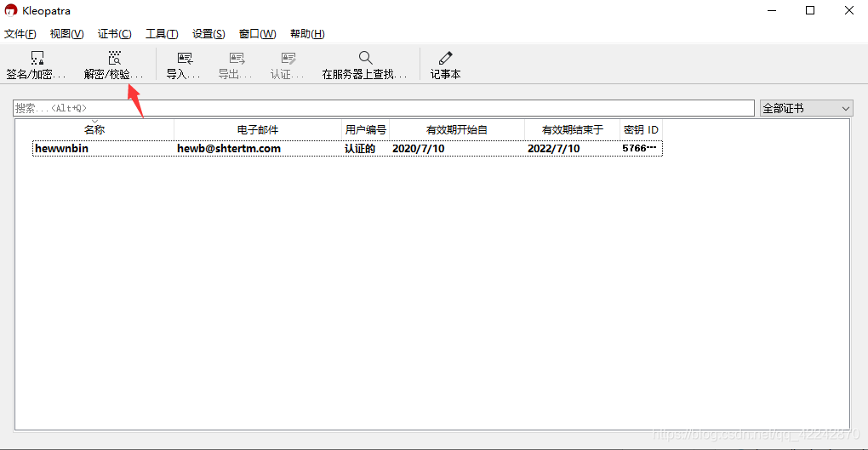Click the 2022/7/10 expiry date cell
This screenshot has width=868, height=450.
[x=554, y=148]
